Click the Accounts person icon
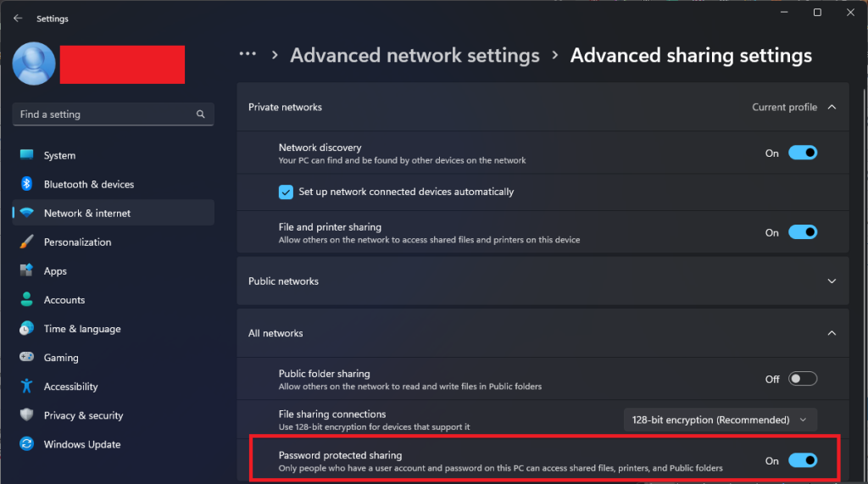This screenshot has height=484, width=868. pyautogui.click(x=26, y=299)
